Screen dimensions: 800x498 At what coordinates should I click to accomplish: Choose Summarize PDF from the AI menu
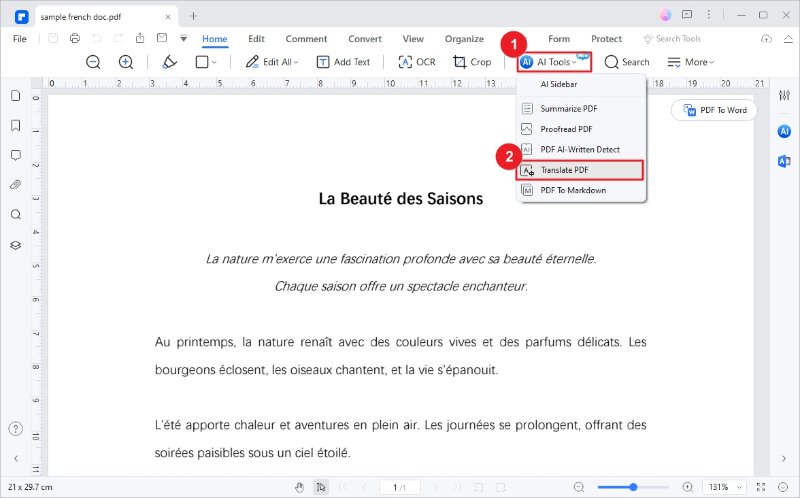coord(581,109)
